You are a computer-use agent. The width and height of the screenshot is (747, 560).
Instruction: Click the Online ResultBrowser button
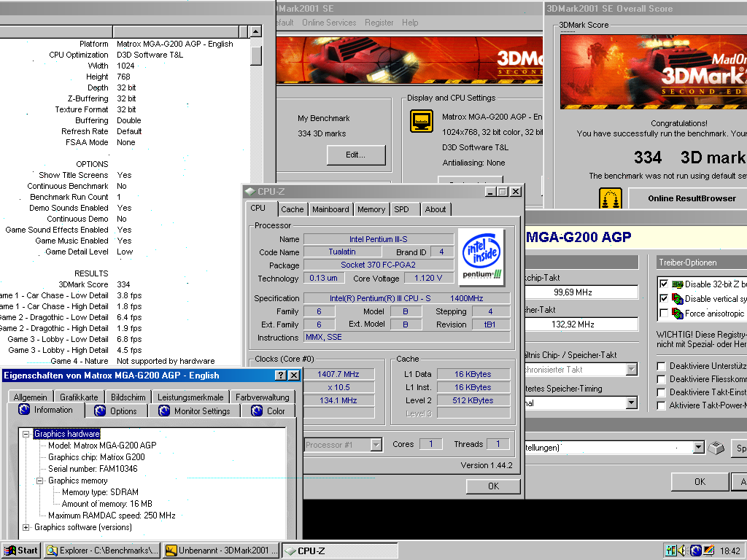point(687,198)
